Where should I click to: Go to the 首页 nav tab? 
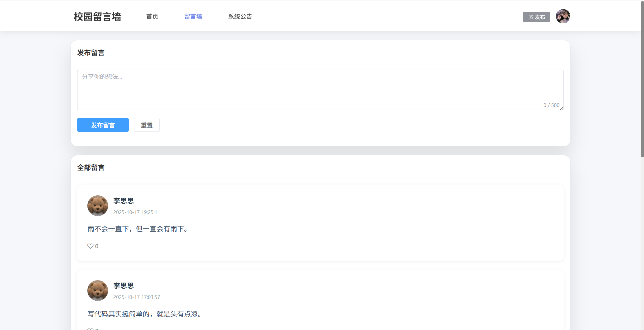pyautogui.click(x=152, y=17)
